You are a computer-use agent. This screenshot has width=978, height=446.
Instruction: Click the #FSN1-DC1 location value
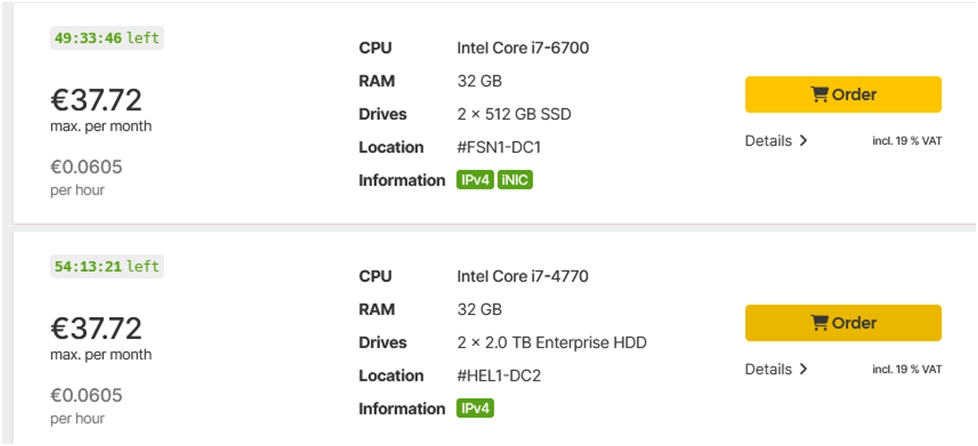[499, 147]
